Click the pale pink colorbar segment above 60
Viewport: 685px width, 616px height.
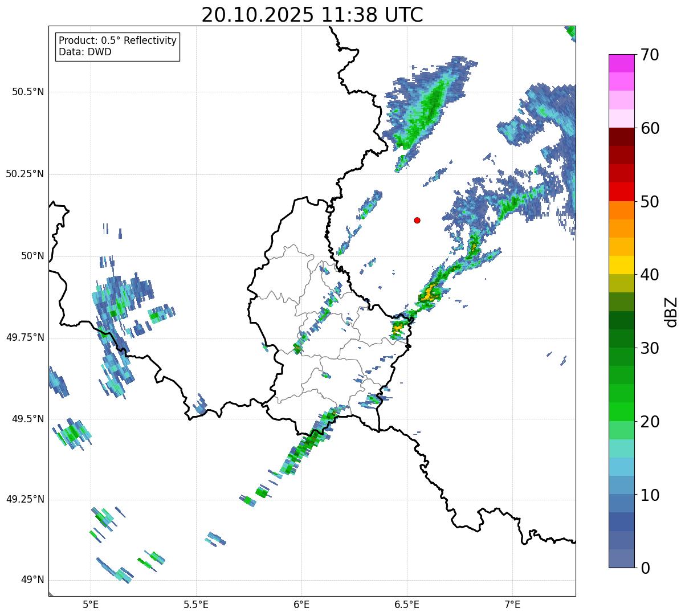tap(621, 119)
